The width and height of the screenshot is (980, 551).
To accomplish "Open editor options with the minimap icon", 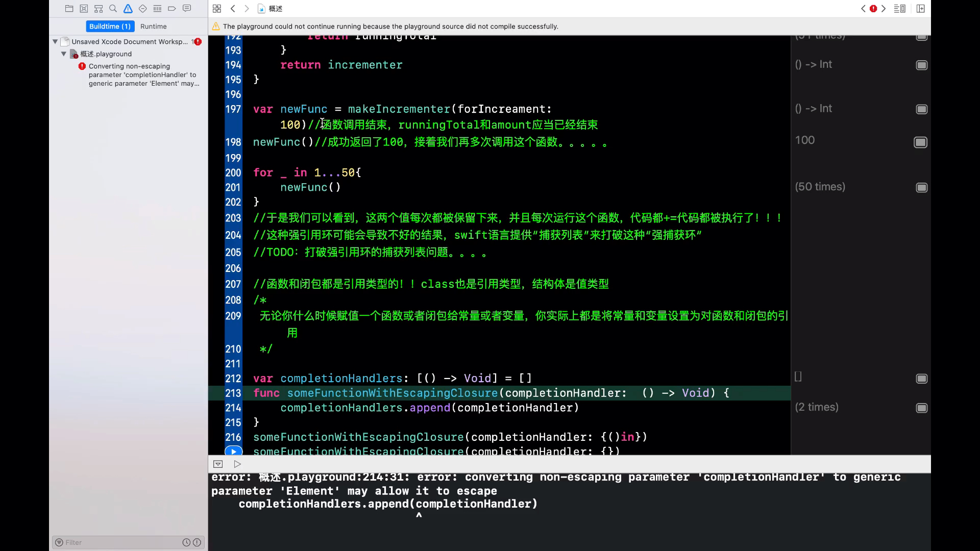I will (x=900, y=9).
